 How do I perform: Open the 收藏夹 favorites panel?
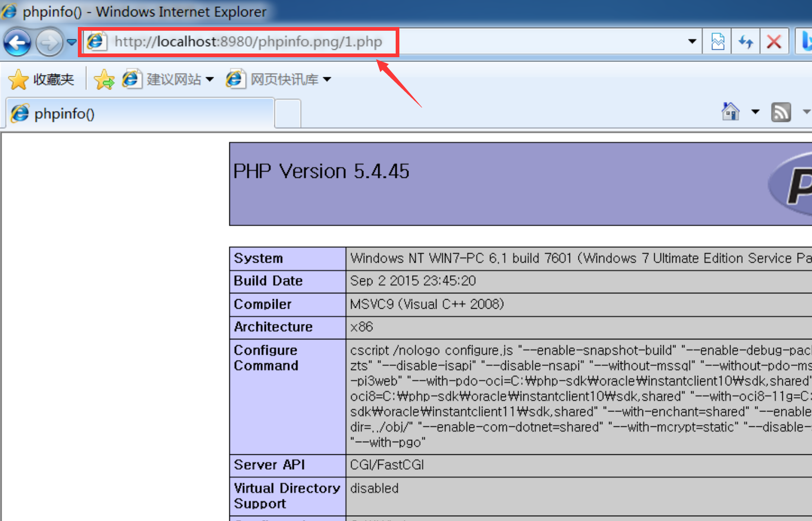coord(42,79)
